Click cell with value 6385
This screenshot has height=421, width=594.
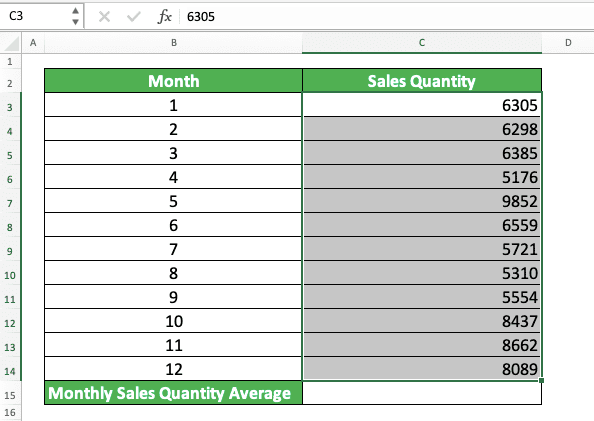pos(422,153)
